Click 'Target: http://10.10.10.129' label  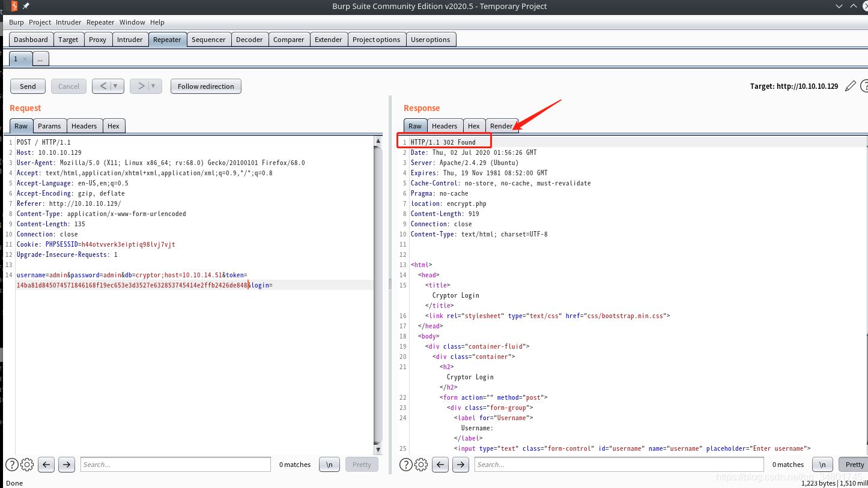coord(794,86)
